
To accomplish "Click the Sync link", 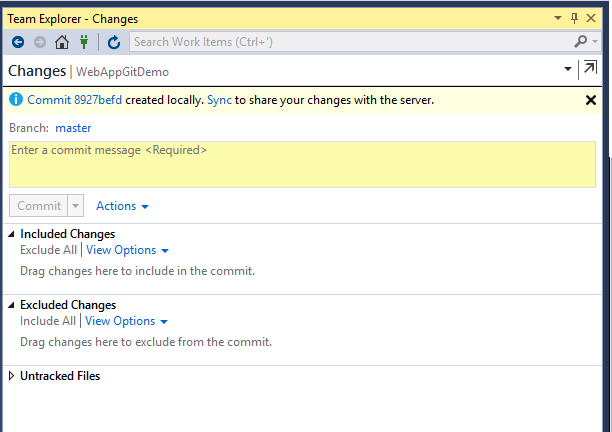I will (x=219, y=100).
